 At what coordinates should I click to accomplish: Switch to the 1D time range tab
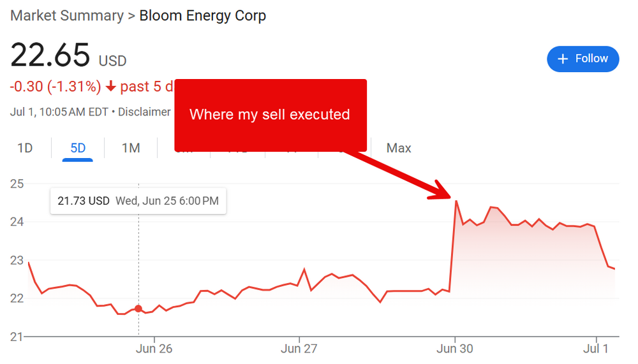[x=25, y=149]
